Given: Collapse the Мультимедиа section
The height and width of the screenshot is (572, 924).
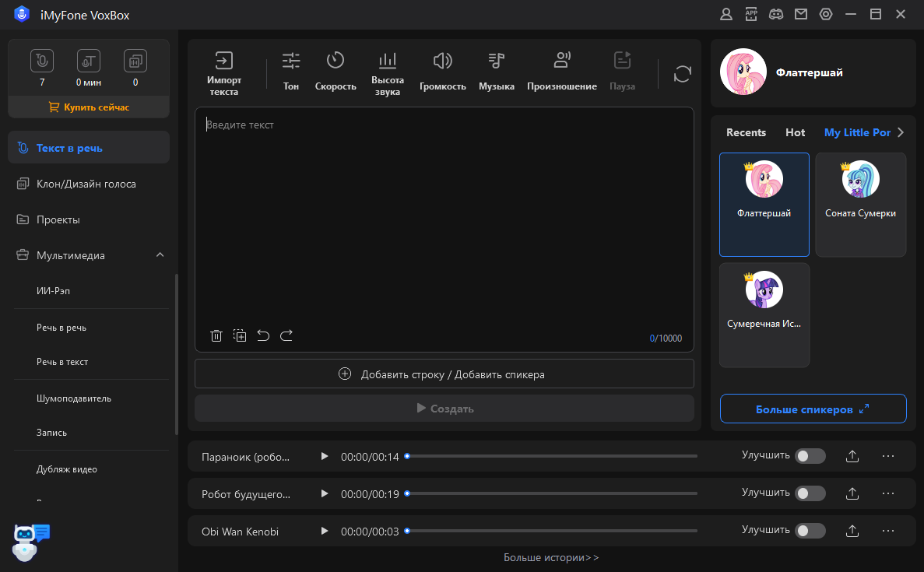Looking at the screenshot, I should 160,255.
